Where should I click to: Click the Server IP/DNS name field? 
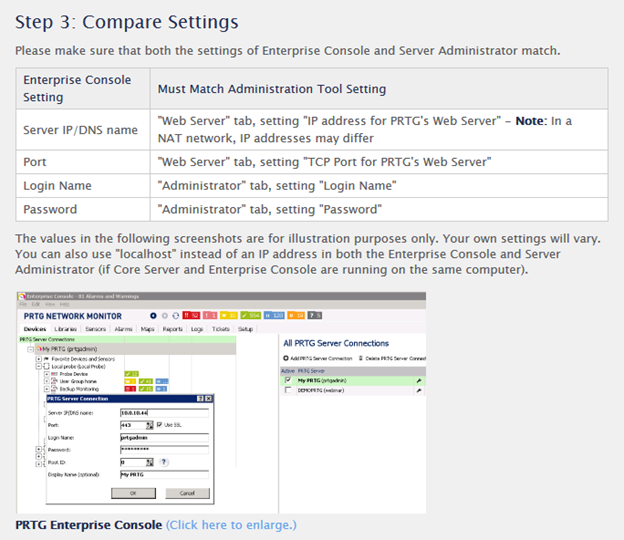(x=164, y=411)
